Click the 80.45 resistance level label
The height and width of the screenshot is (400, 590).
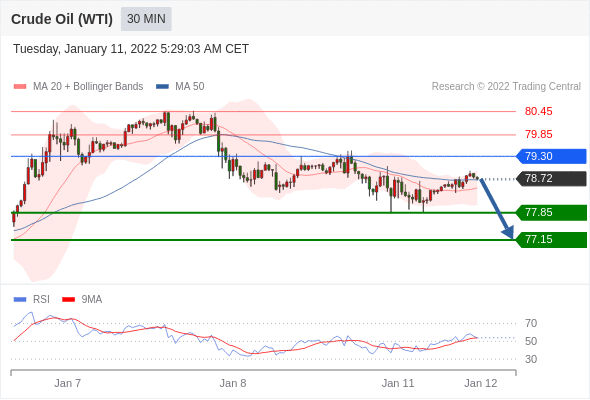coord(538,111)
